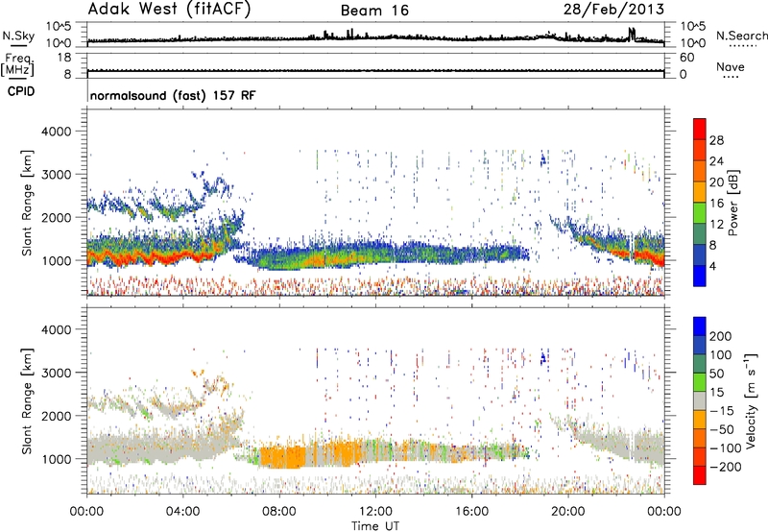Click the red top segment of Power colorbar

pyautogui.click(x=700, y=130)
